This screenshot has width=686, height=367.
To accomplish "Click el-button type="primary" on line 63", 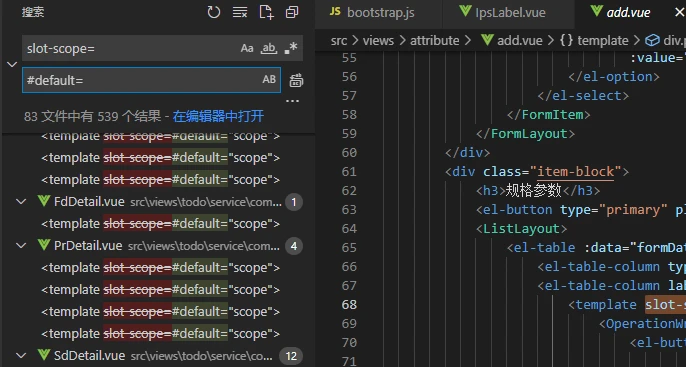I will 571,210.
